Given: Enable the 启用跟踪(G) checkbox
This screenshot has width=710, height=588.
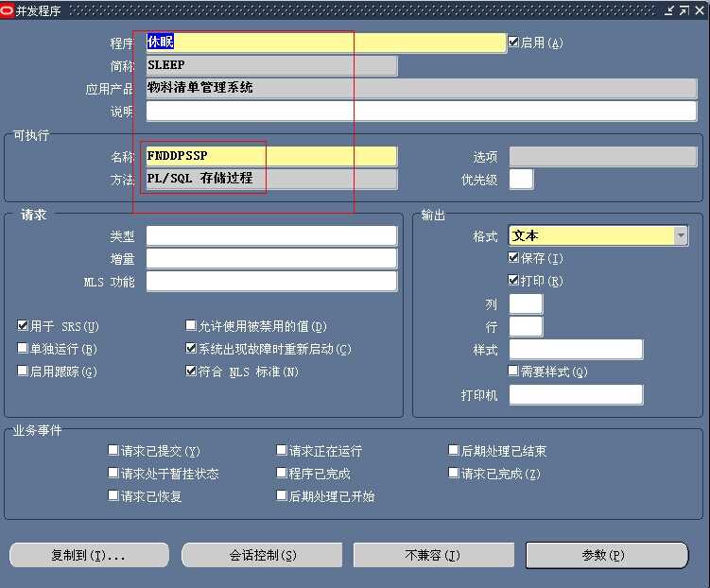Looking at the screenshot, I should 23,371.
